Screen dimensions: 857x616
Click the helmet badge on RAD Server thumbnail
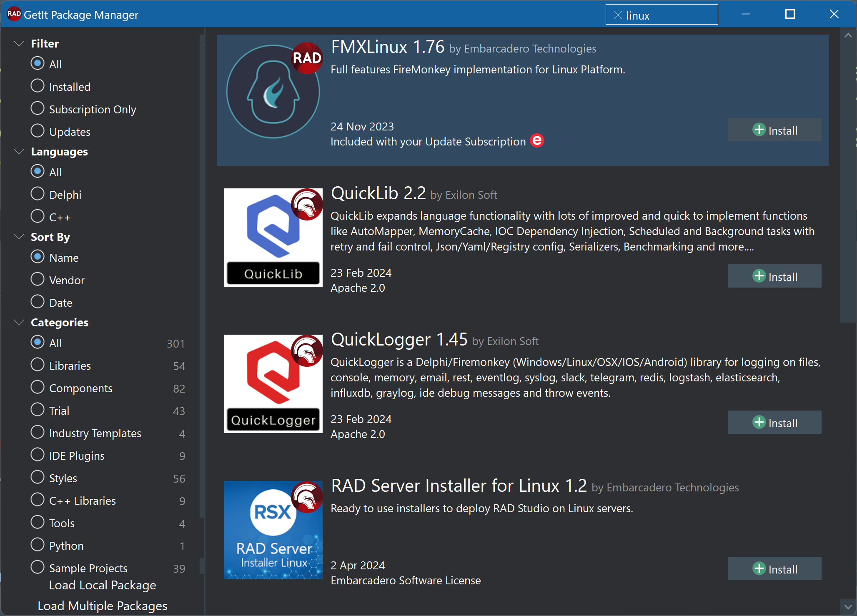307,497
